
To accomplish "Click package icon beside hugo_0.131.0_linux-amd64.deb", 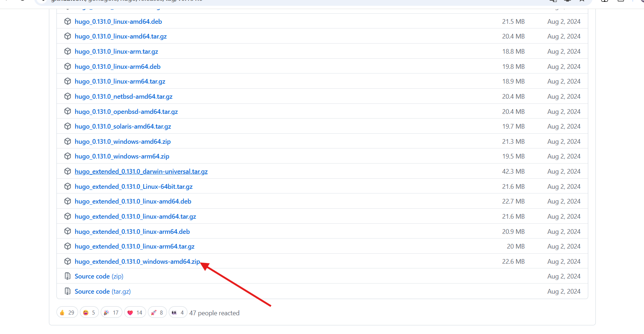I will pos(67,22).
